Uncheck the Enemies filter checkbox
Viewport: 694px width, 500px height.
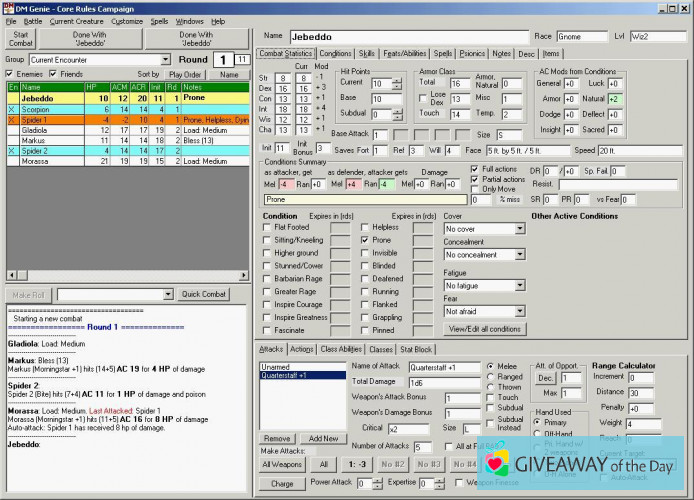pyautogui.click(x=11, y=74)
